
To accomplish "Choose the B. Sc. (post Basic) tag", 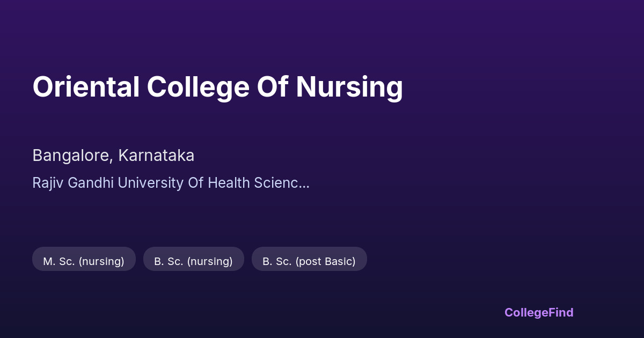I will click(x=309, y=261).
